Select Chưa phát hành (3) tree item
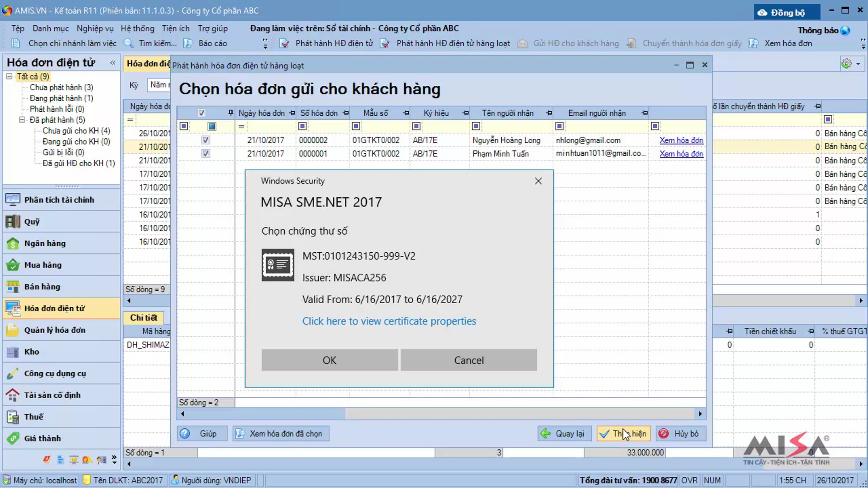Viewport: 868px width, 488px height. 61,87
